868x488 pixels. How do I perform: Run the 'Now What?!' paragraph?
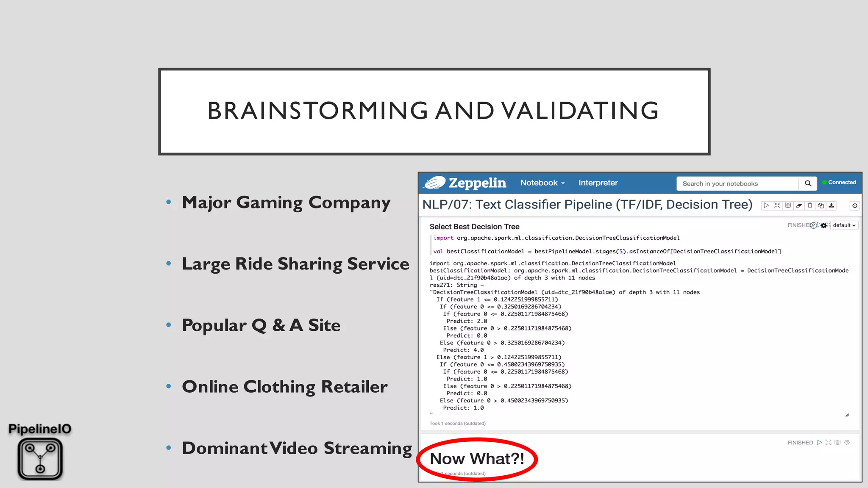click(819, 442)
